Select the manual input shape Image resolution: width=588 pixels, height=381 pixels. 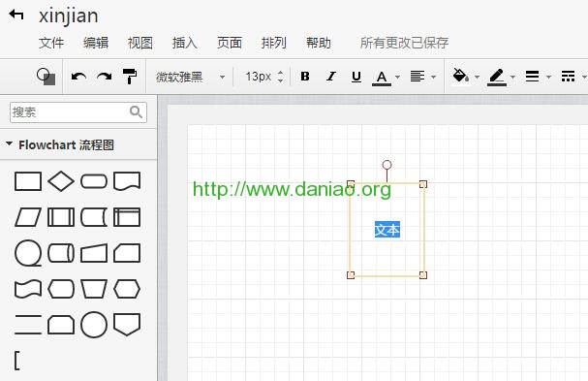(x=94, y=253)
